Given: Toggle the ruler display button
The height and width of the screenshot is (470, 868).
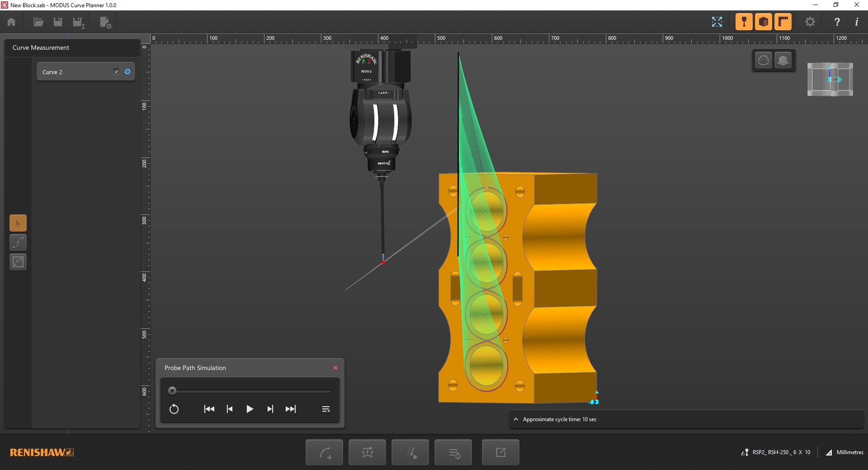Looking at the screenshot, I should coord(783,22).
